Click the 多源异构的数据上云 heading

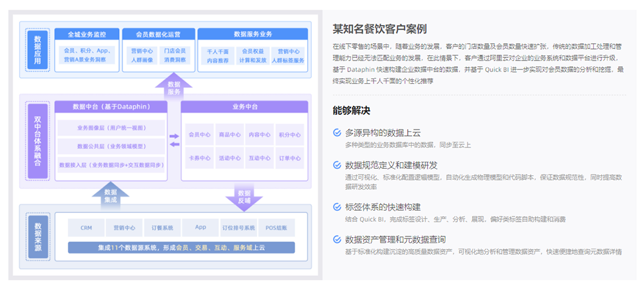point(383,133)
